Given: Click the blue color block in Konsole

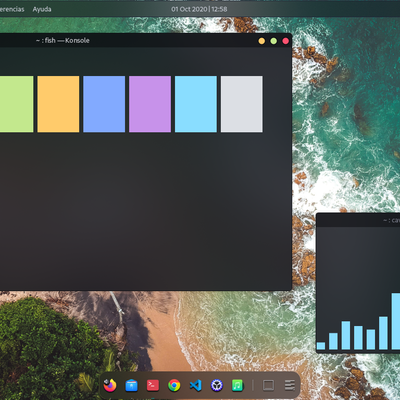Looking at the screenshot, I should 104,104.
